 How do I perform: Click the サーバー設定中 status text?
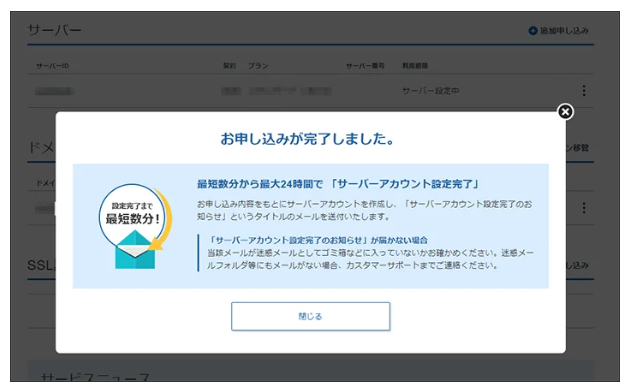coord(431,91)
